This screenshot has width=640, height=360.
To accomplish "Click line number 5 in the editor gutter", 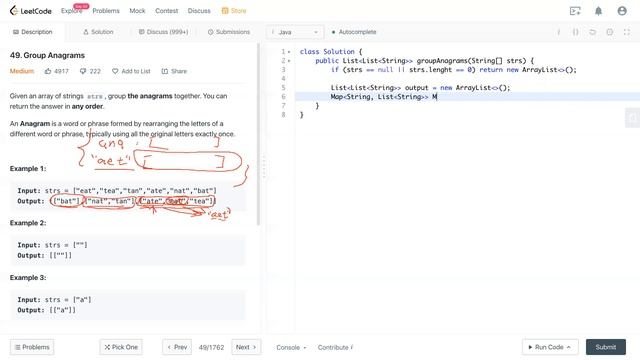I will (283, 88).
